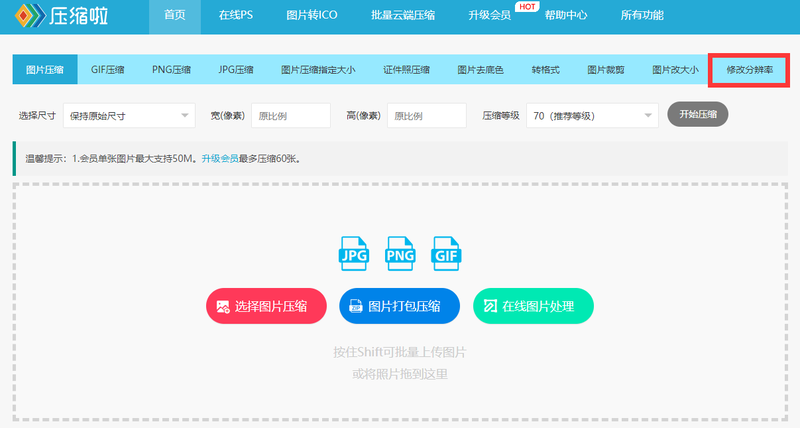The image size is (800, 428).
Task: Expand the 选择尺寸 dropdown
Action: (129, 116)
